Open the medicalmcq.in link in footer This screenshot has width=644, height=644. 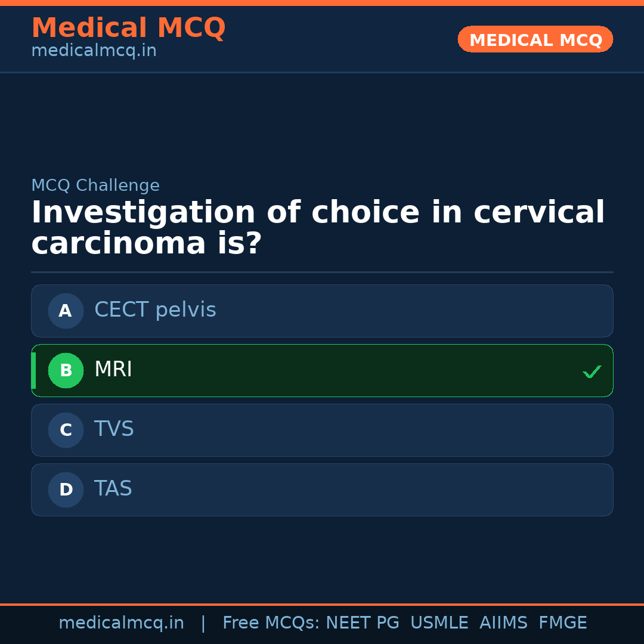[121, 623]
